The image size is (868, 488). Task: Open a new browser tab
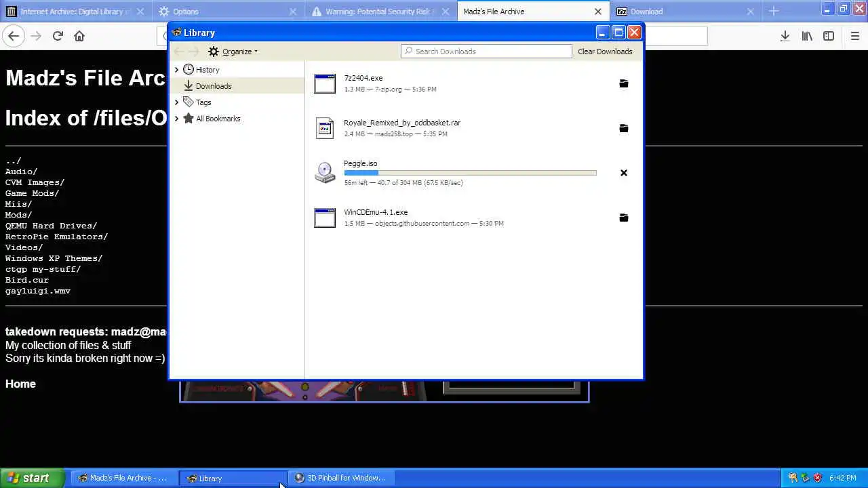(774, 11)
